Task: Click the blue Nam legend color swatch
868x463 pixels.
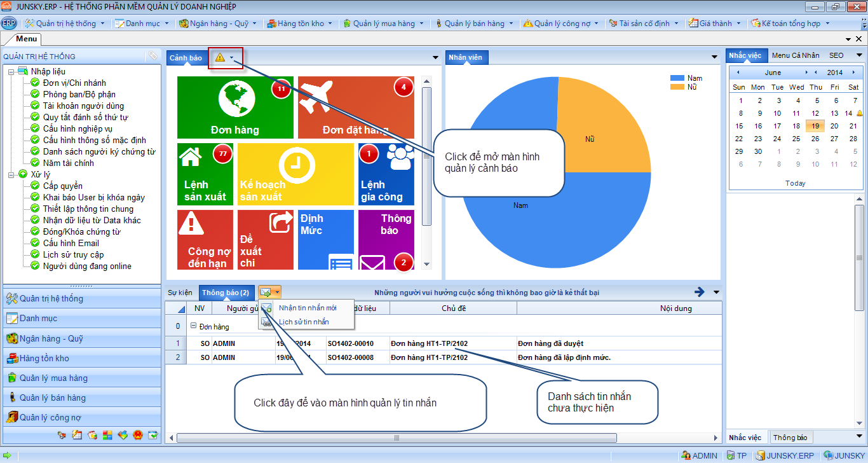Action: (x=677, y=78)
